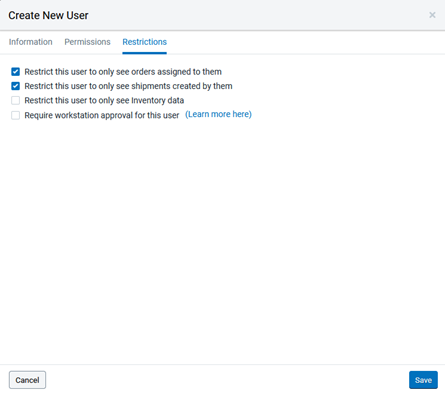Enable require workstation approval checkbox

coord(15,115)
